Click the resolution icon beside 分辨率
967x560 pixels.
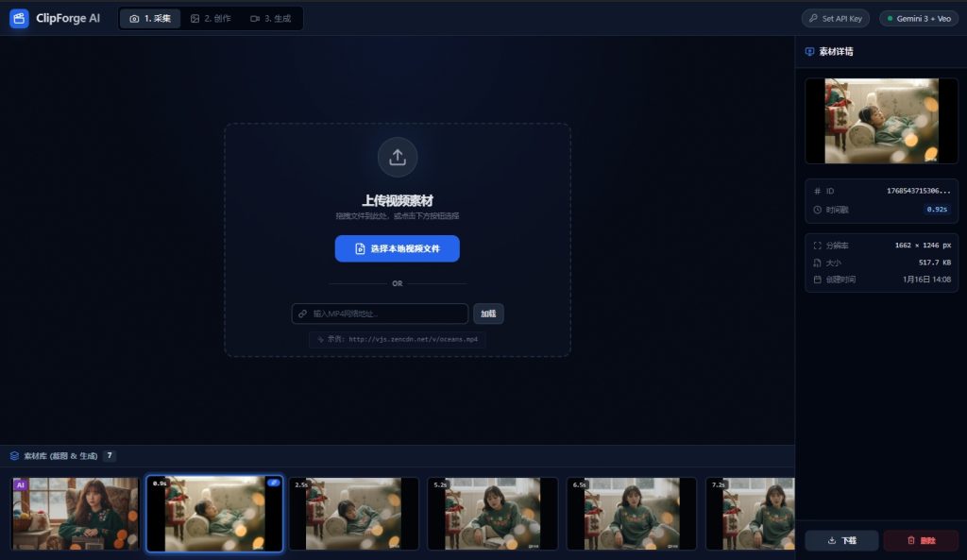click(817, 246)
